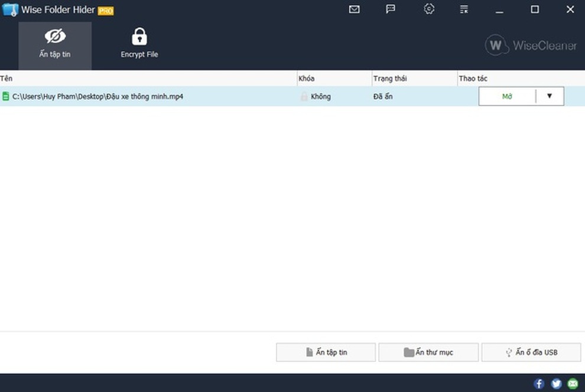Sort list by Trạng thái column header
Image resolution: width=585 pixels, height=392 pixels.
click(414, 79)
